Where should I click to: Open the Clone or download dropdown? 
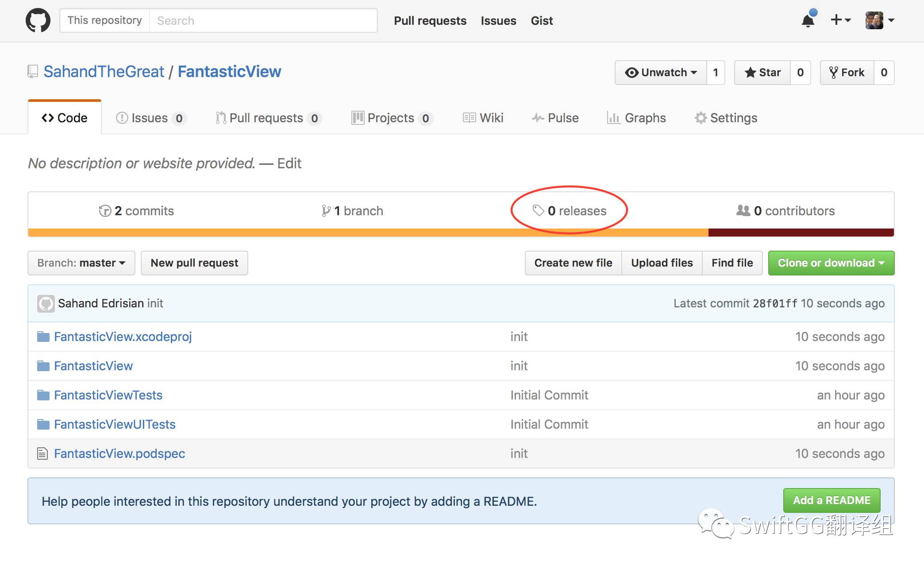pyautogui.click(x=832, y=263)
